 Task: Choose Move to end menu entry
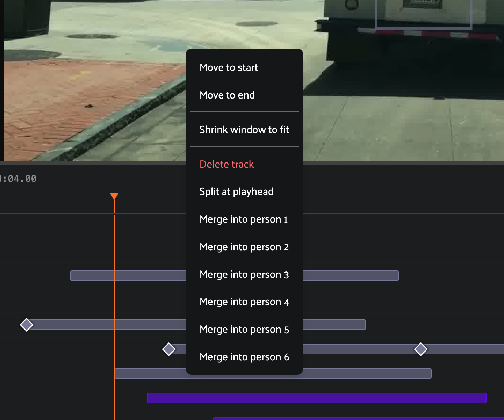click(244, 95)
